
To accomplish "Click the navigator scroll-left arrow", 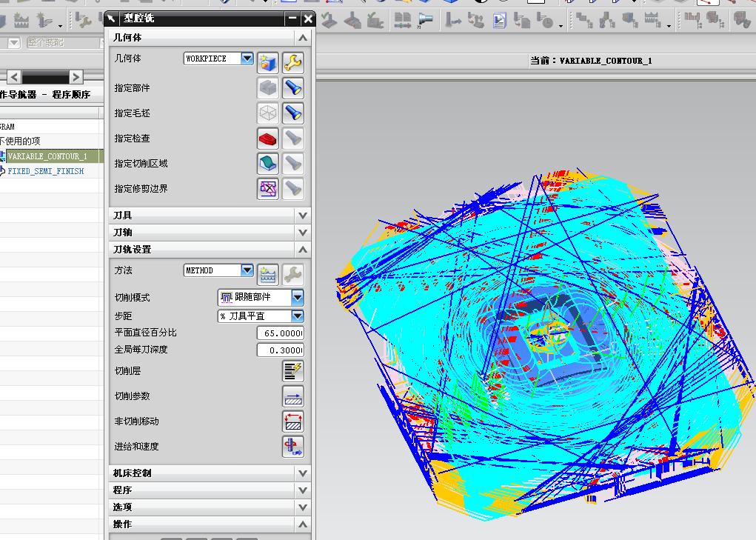I will point(13,77).
